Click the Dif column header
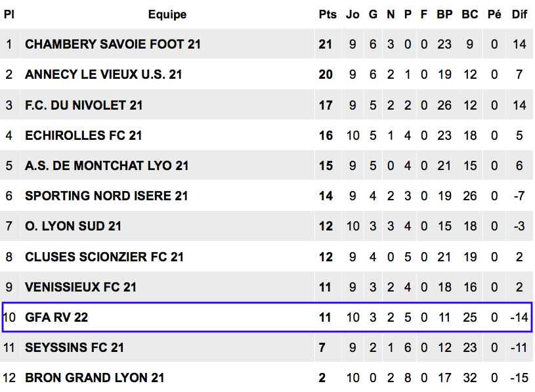 pyautogui.click(x=519, y=14)
